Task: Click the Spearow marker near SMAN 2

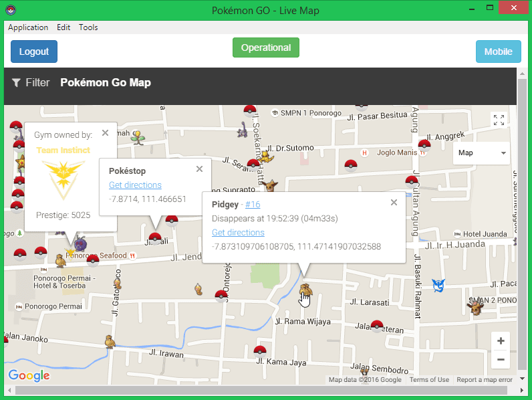Action: tap(475, 307)
